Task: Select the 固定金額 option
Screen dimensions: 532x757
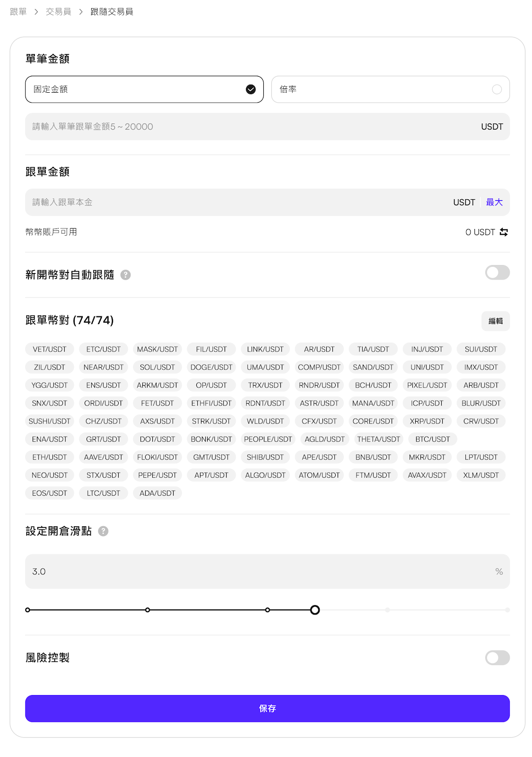Action: (x=144, y=89)
